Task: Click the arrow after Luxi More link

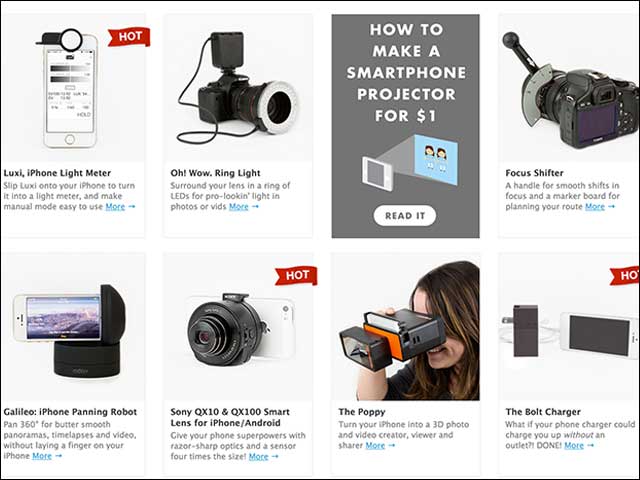Action: 132,207
